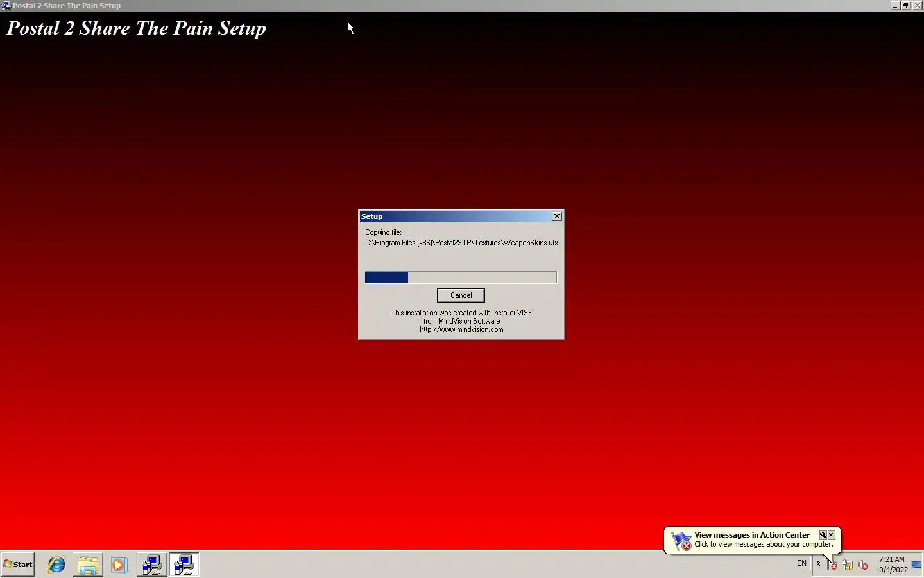
Task: Click the 'Copying file:' label
Action: pyautogui.click(x=383, y=232)
